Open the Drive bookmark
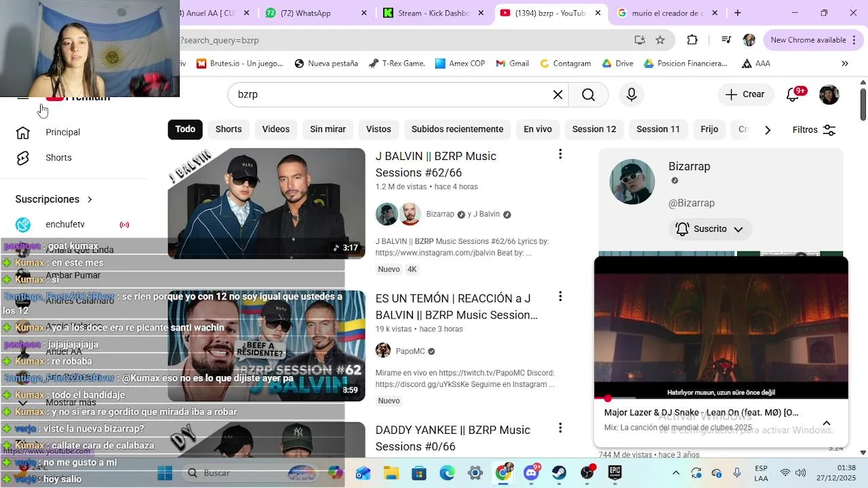This screenshot has width=868, height=488. pos(617,64)
